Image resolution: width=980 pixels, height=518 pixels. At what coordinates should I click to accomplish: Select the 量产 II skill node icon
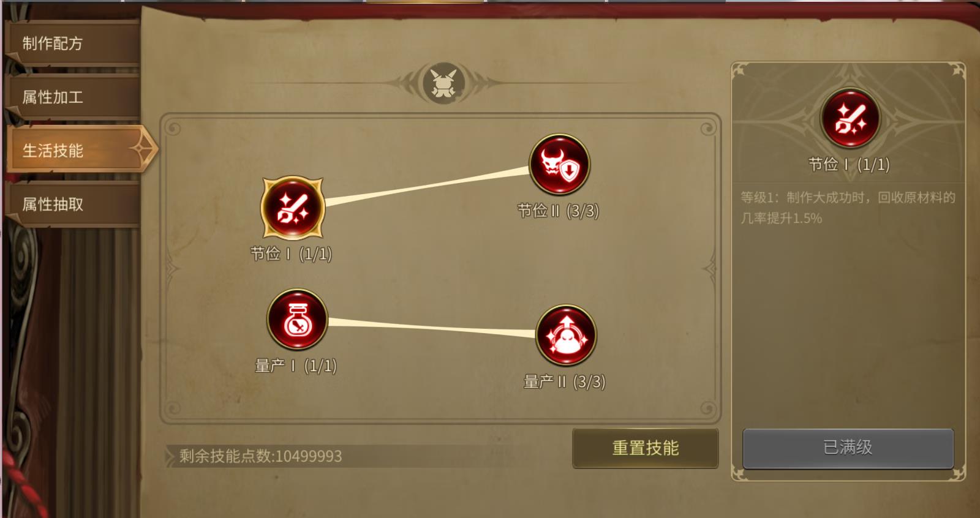coord(566,336)
